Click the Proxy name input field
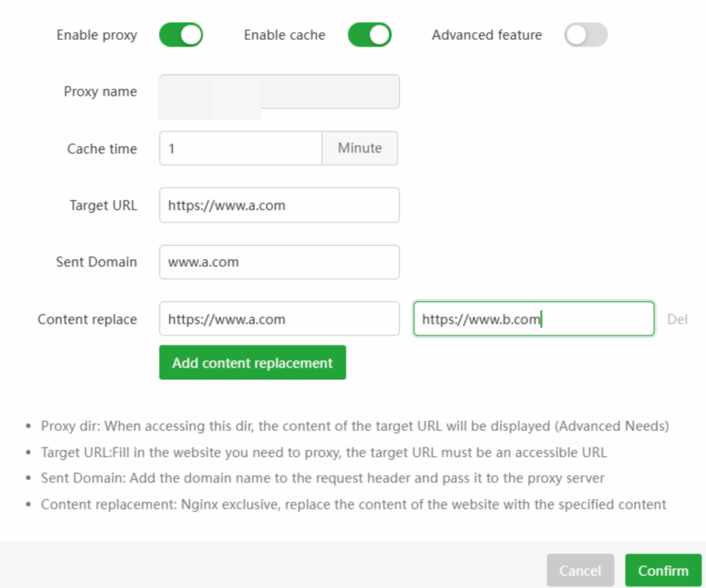706x588 pixels. [x=279, y=92]
